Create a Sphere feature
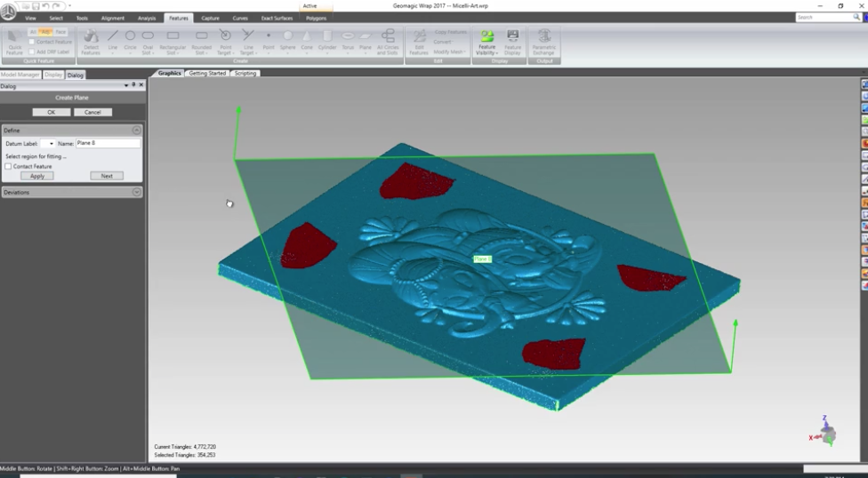Image resolution: width=868 pixels, height=478 pixels. pyautogui.click(x=288, y=42)
